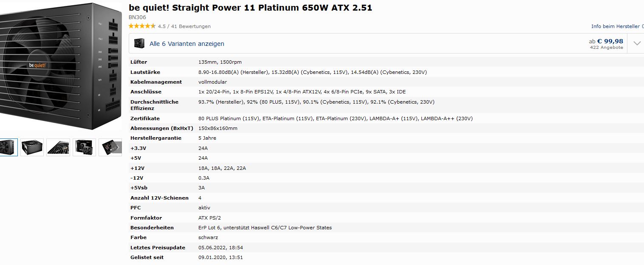
Task: Open 'Alle 6 Varianten anzeigen' link
Action: click(x=187, y=44)
